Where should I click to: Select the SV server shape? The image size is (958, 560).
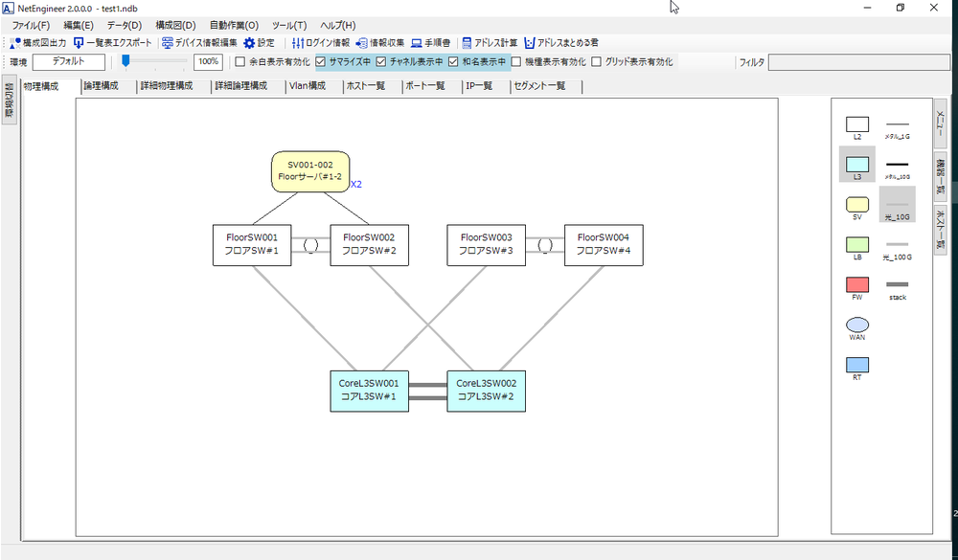[x=857, y=204]
